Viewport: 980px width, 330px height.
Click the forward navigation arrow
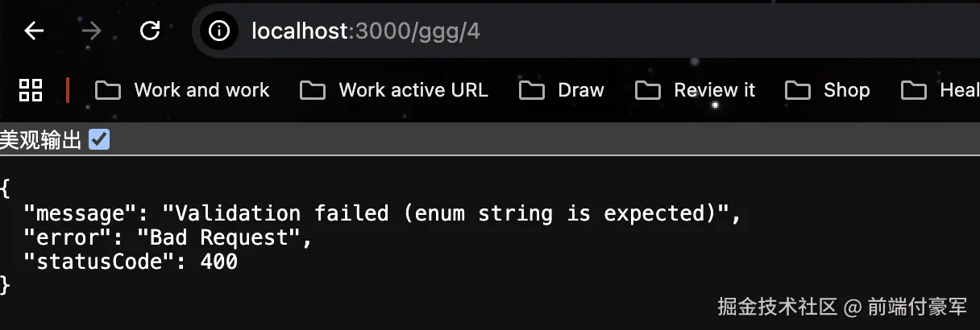click(92, 31)
